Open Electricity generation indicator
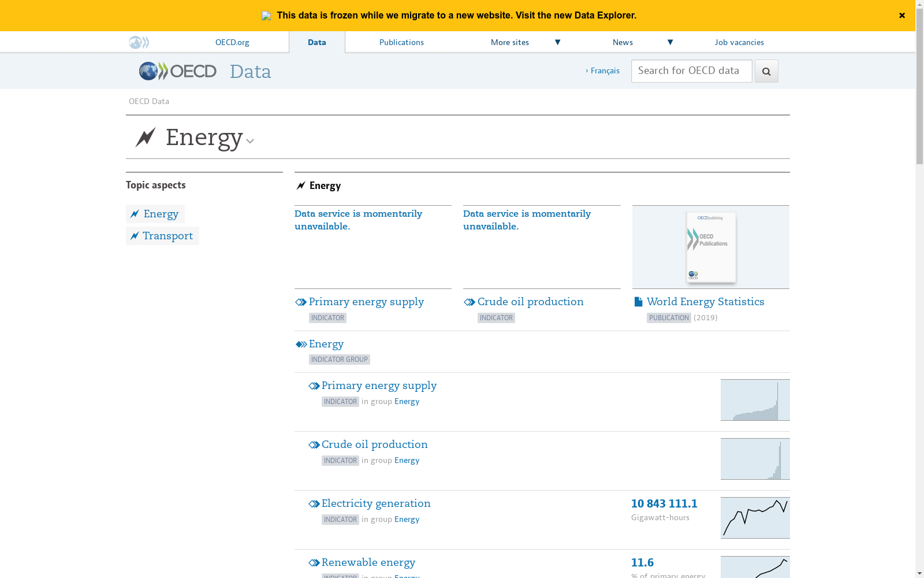This screenshot has width=924, height=578. 376,503
